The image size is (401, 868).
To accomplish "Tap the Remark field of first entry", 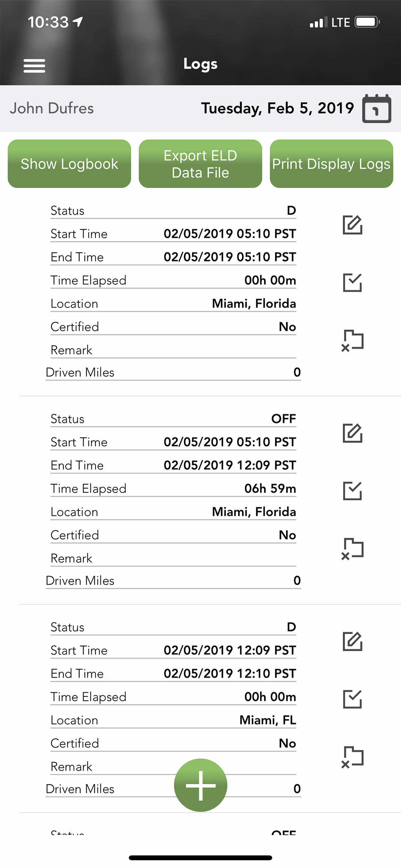I will click(x=173, y=350).
